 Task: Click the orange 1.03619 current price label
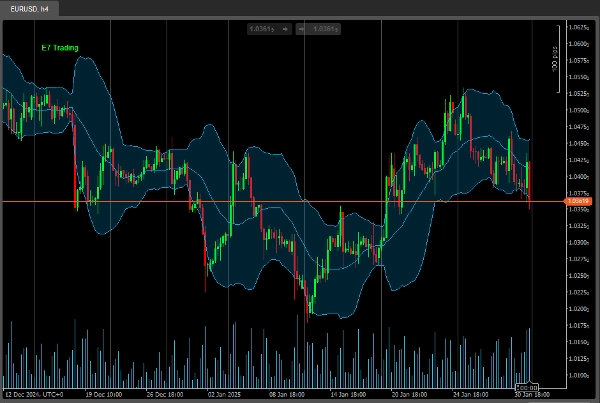pyautogui.click(x=578, y=201)
